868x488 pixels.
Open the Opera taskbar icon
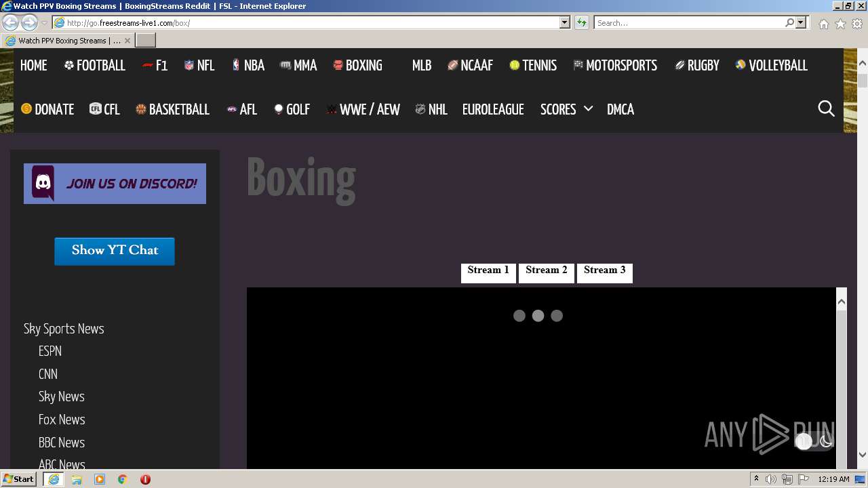coord(145,479)
